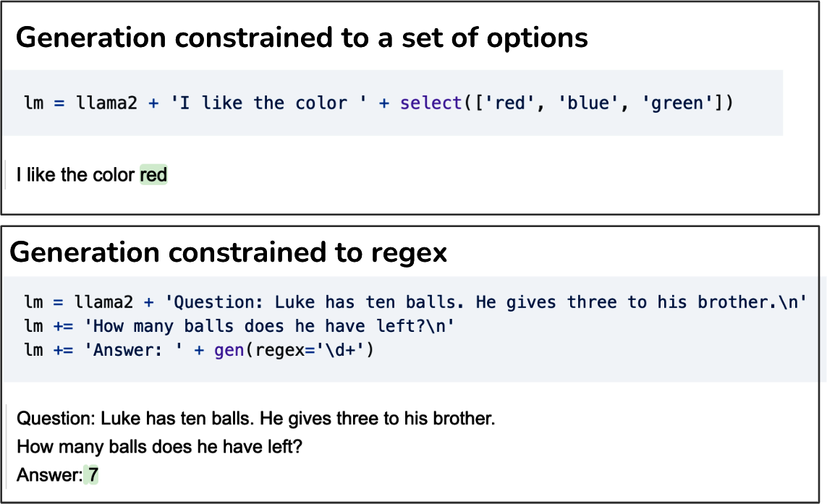Click llama2 in the first code block
827x504 pixels.
(107, 103)
